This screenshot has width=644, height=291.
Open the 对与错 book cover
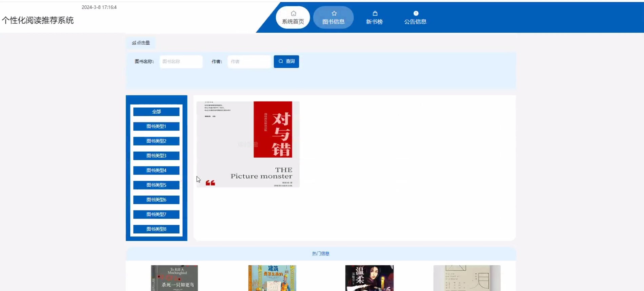click(248, 144)
